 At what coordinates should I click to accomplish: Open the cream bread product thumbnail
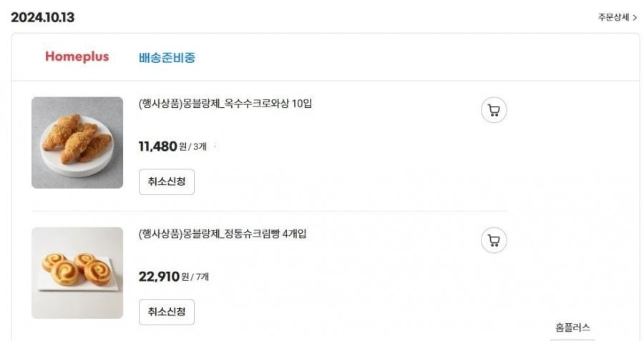tap(77, 273)
